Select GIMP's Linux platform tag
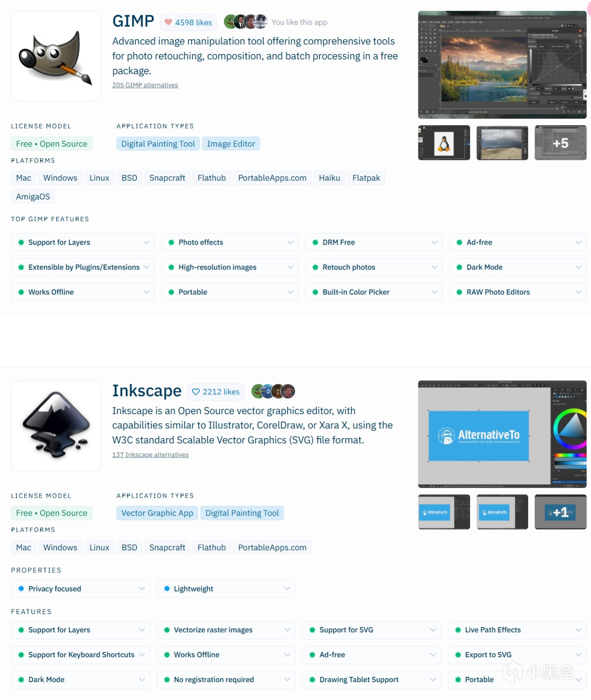The width and height of the screenshot is (591, 700). click(x=99, y=178)
